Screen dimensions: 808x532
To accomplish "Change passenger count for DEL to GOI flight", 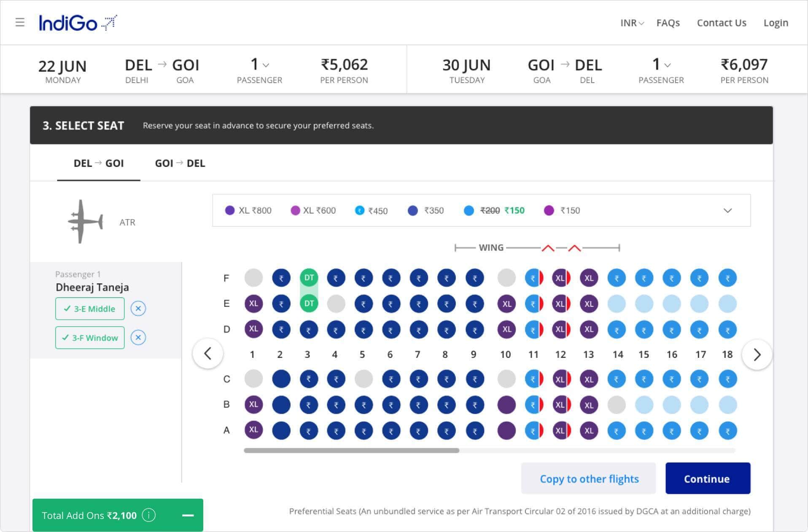I will point(259,65).
